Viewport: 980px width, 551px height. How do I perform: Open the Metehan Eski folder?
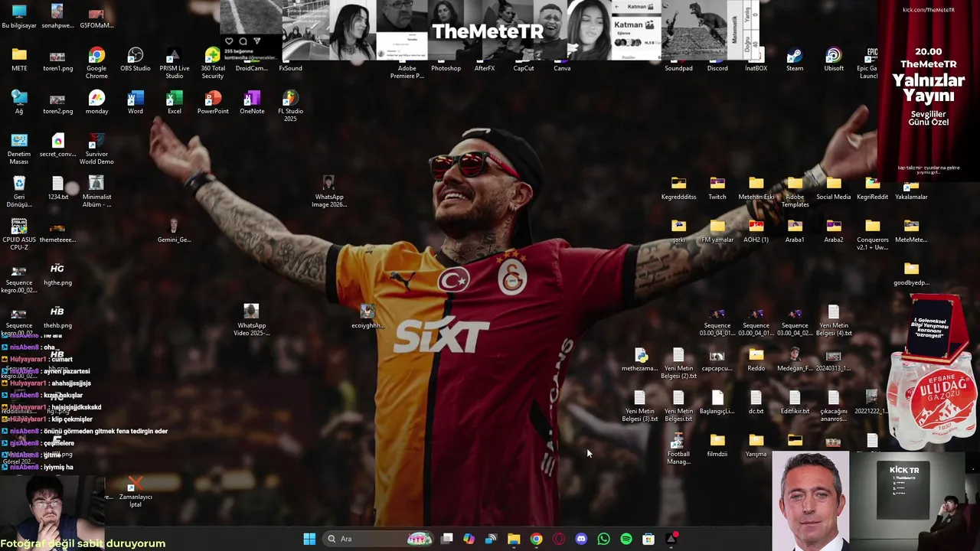click(x=756, y=187)
